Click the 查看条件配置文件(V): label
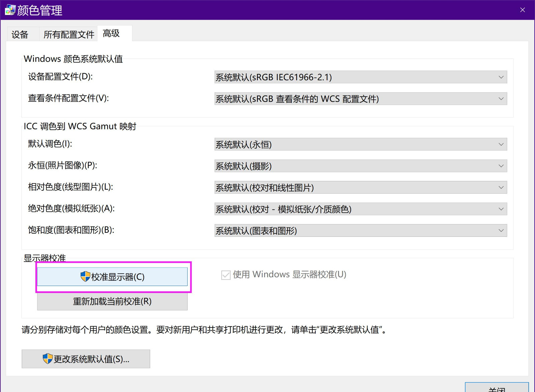Viewport: 535px width, 392px height. 69,98
